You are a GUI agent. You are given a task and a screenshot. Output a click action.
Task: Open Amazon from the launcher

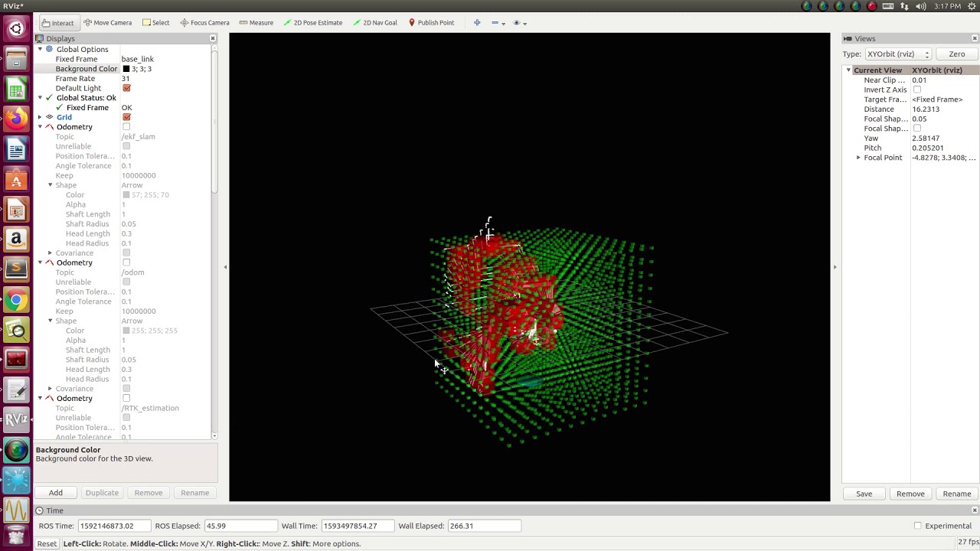pyautogui.click(x=16, y=240)
